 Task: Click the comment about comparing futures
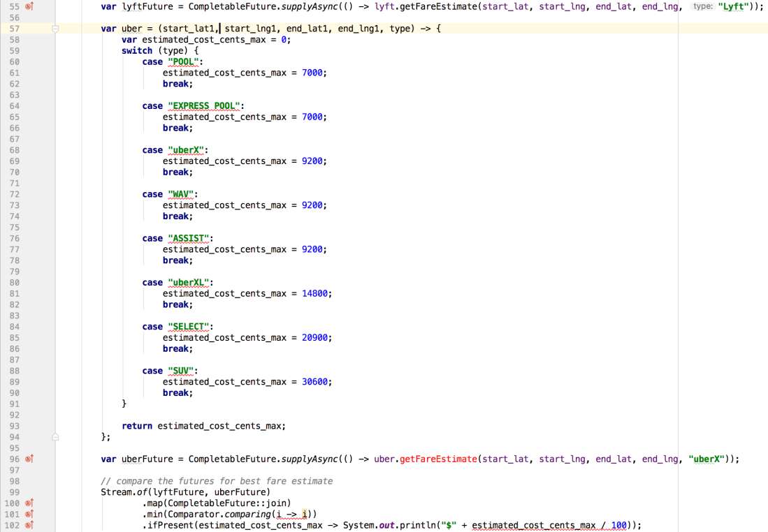point(217,481)
